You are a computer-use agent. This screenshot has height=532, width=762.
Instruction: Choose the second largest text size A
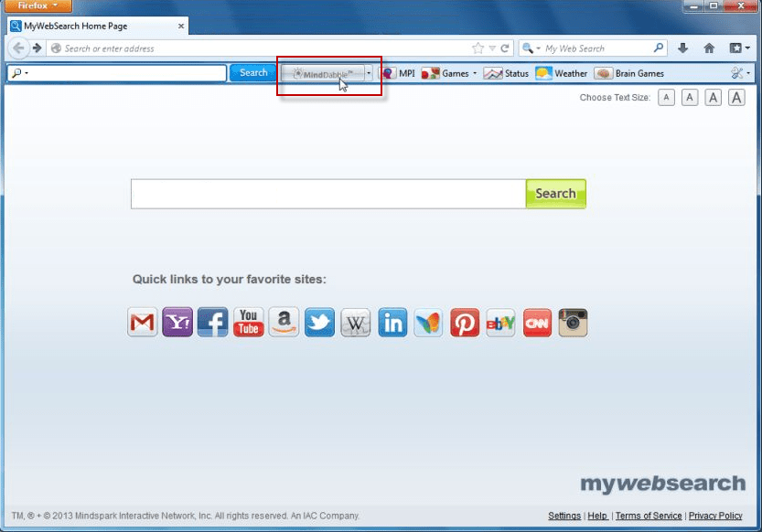tap(713, 98)
